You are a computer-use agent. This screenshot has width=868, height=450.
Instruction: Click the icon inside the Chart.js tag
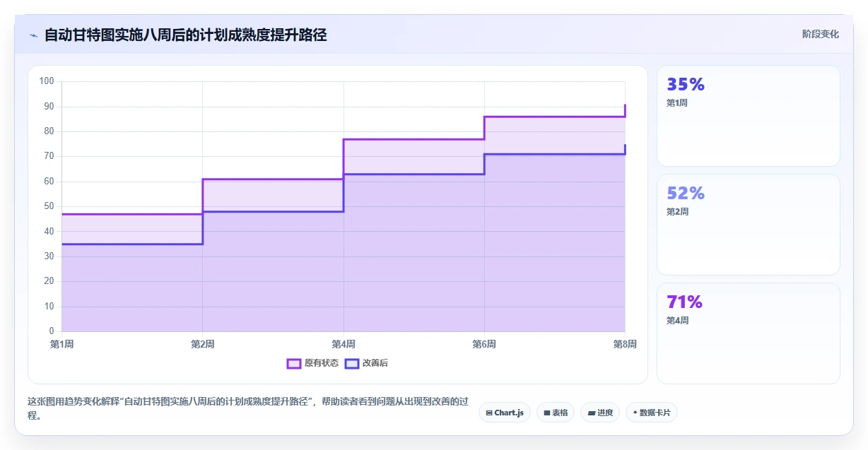point(489,413)
